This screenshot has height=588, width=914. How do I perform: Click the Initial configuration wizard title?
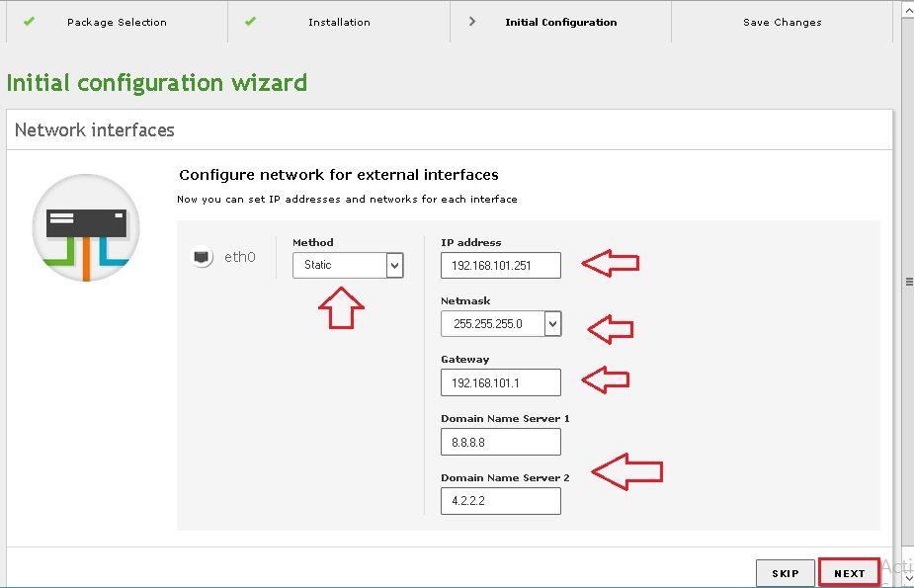(157, 83)
